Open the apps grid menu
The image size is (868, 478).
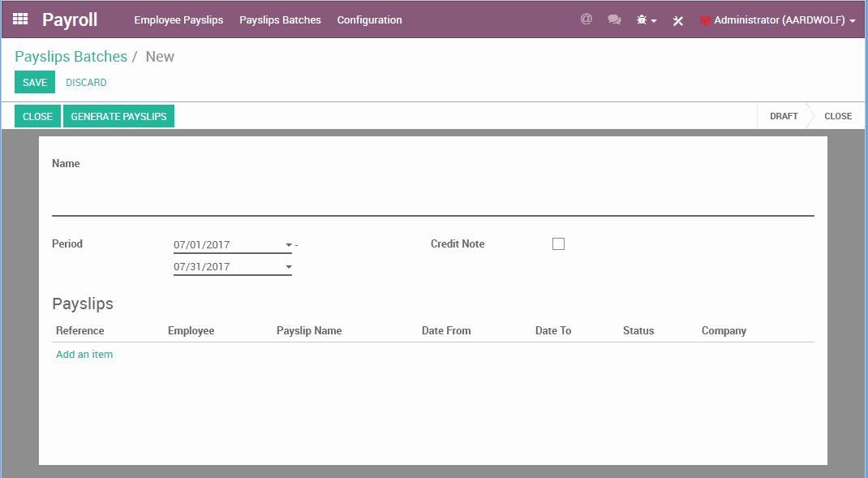pos(20,19)
